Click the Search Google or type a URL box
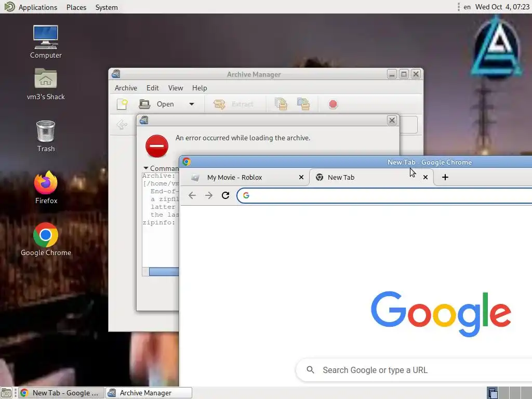The height and width of the screenshot is (399, 532). [414, 370]
